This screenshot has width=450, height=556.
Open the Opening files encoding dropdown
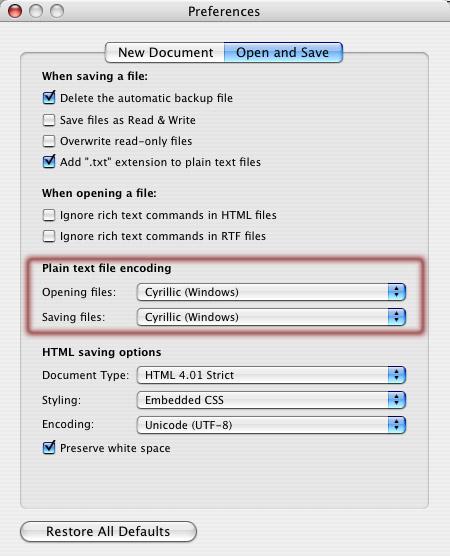(x=271, y=292)
